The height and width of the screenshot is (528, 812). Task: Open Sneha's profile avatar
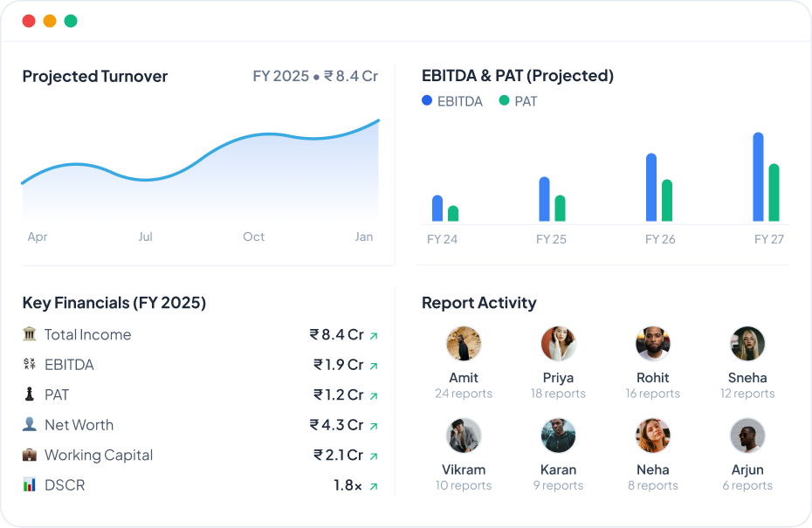coord(747,343)
